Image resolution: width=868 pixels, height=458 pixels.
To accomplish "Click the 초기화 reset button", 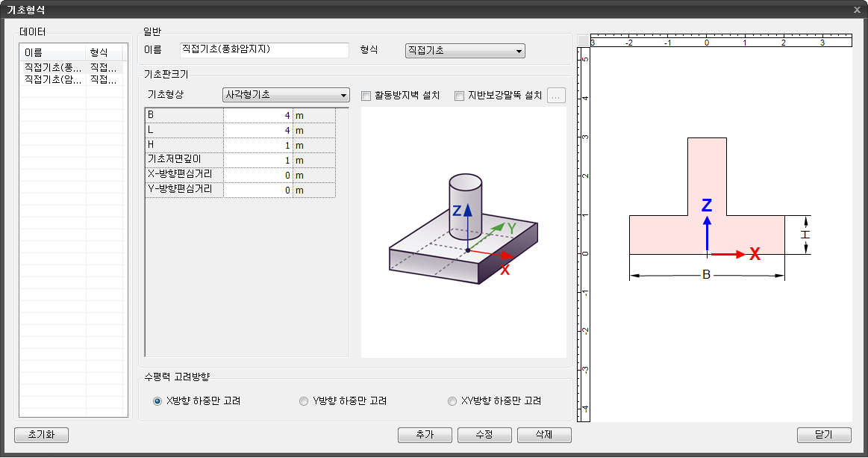I will [41, 435].
